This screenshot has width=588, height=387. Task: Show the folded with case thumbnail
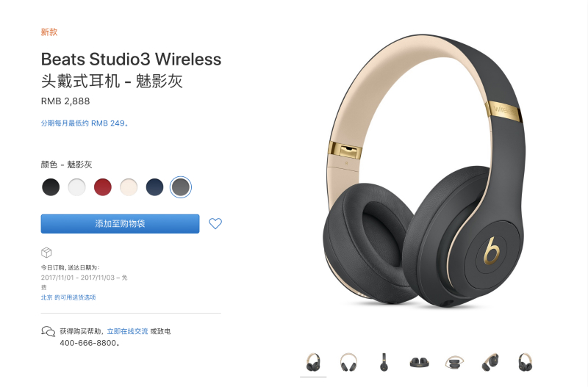454,362
